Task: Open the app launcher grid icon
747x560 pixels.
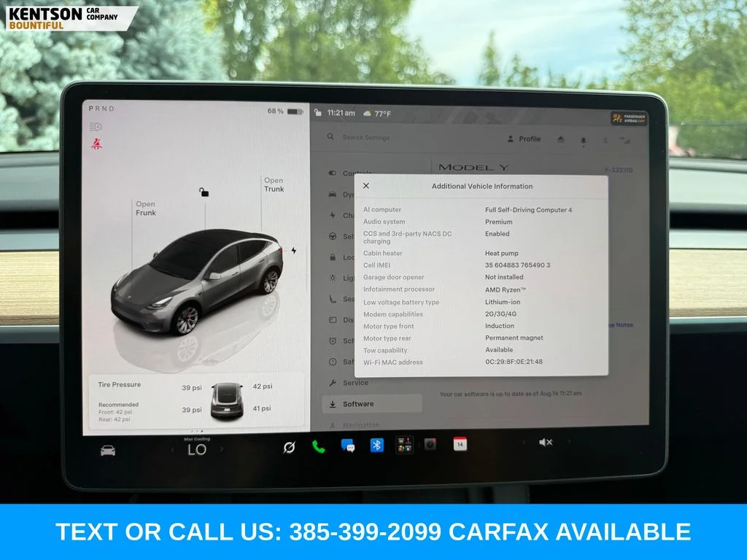Action: click(x=405, y=446)
